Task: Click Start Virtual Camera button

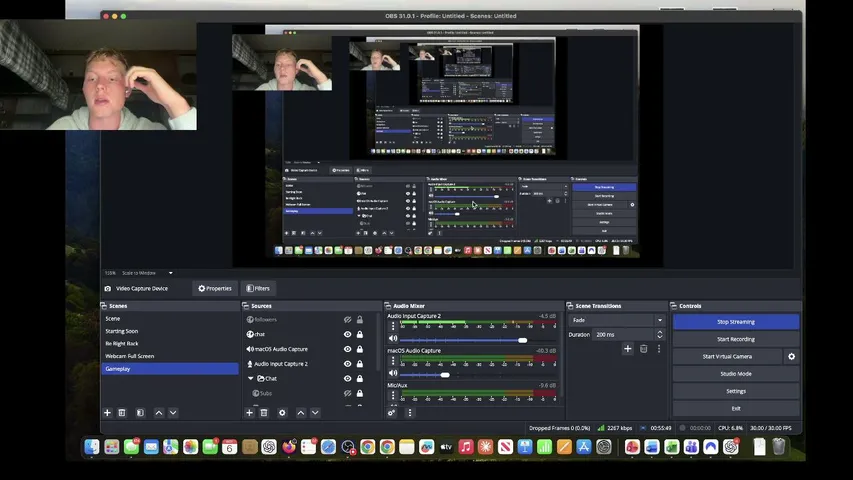Action: [727, 356]
